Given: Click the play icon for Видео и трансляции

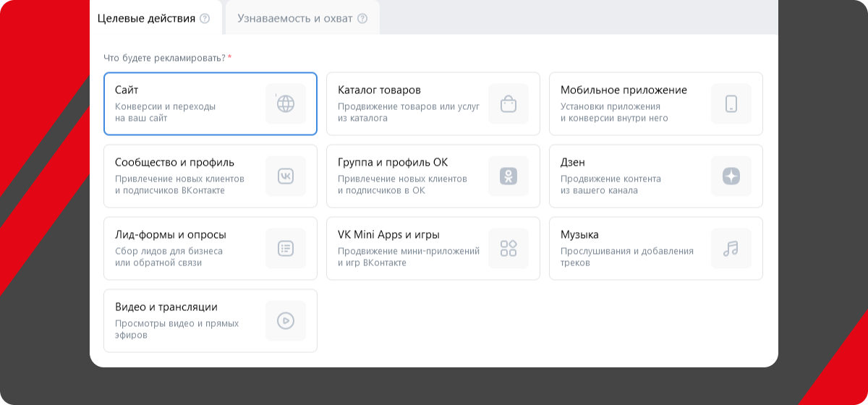Looking at the screenshot, I should pos(286,320).
